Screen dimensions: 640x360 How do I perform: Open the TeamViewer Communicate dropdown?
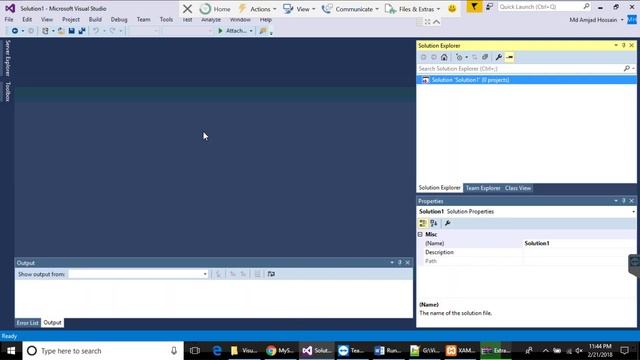tap(350, 9)
